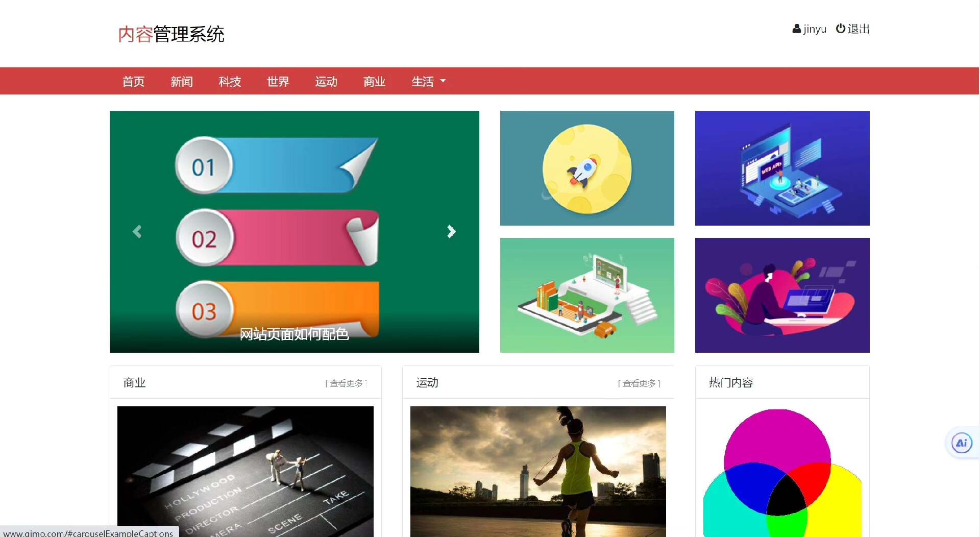The image size is (980, 537).
Task: Navigate to the 运动 menu item
Action: tap(326, 82)
